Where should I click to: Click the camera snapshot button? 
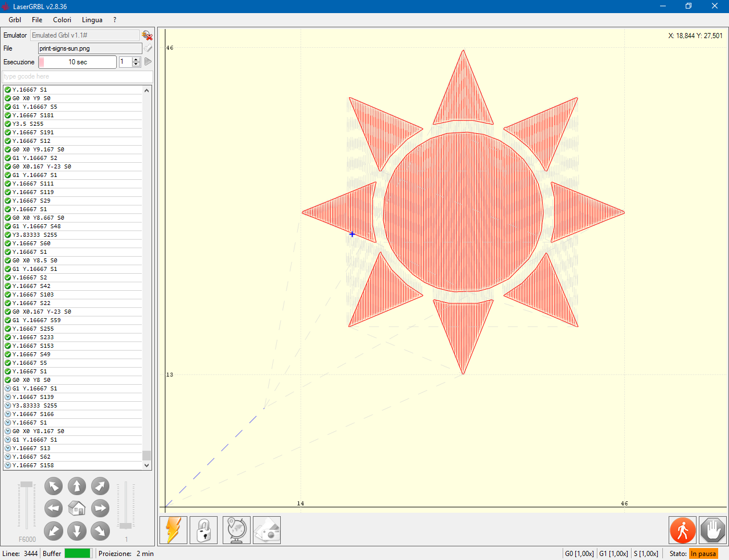(267, 530)
